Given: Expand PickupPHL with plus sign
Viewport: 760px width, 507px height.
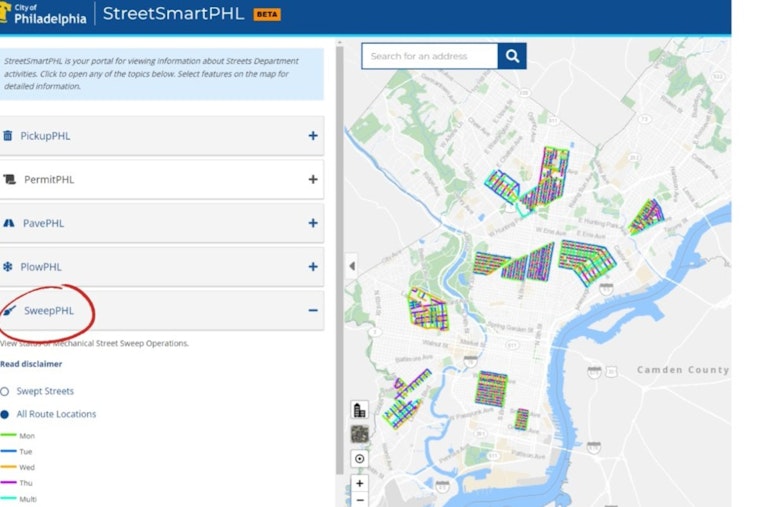Looking at the screenshot, I should [313, 136].
